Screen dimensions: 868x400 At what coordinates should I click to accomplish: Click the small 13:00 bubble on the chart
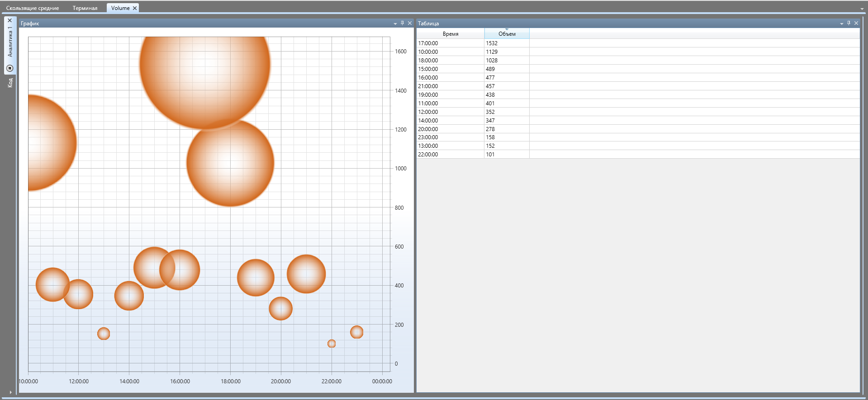pyautogui.click(x=104, y=334)
